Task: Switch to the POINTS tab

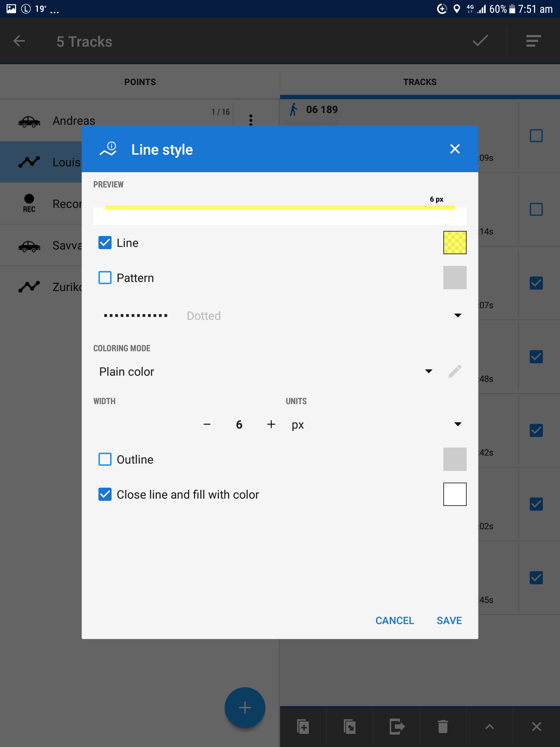Action: (x=140, y=82)
